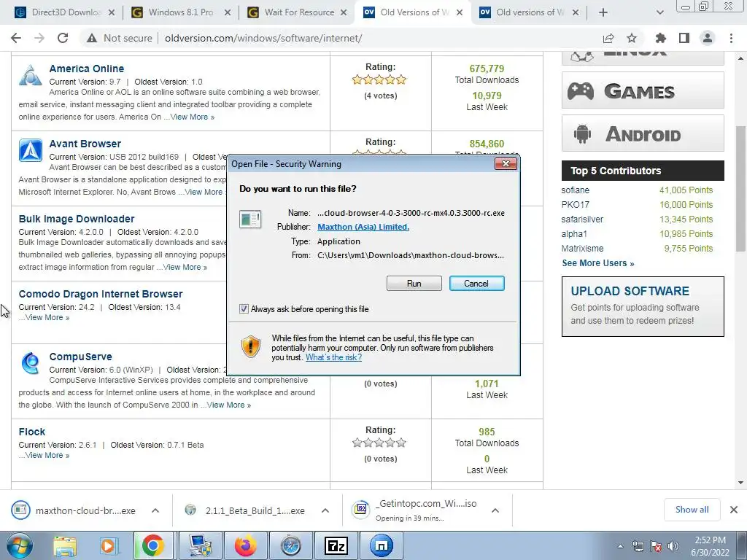Bookmark this page with the star icon
Viewport: 747px width, 560px height.
pyautogui.click(x=632, y=38)
